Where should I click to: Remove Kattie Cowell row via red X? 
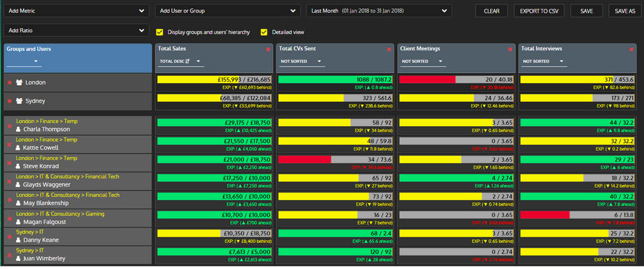point(9,144)
